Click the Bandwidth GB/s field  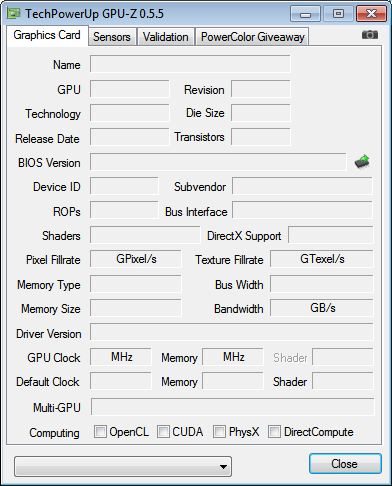click(x=322, y=308)
